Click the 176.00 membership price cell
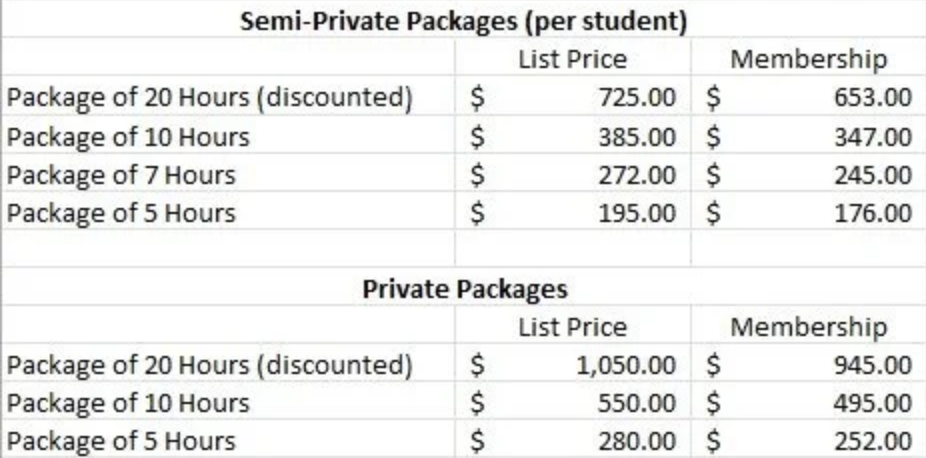The height and width of the screenshot is (458, 926). pyautogui.click(x=808, y=211)
